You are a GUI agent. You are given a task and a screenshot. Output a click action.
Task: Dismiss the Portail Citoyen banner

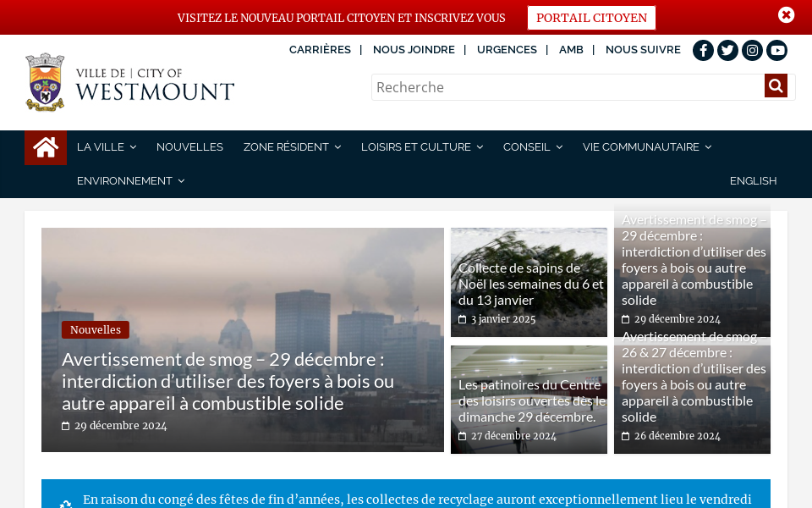[x=786, y=14]
